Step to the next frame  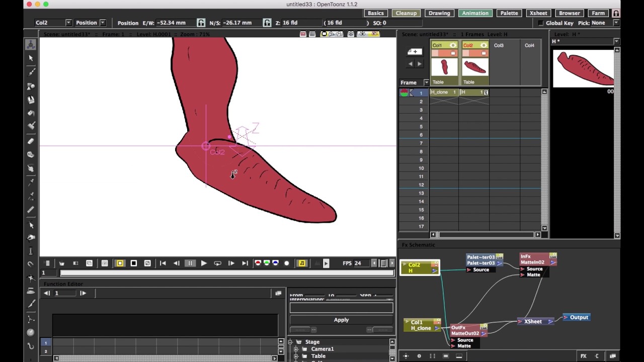tap(231, 263)
